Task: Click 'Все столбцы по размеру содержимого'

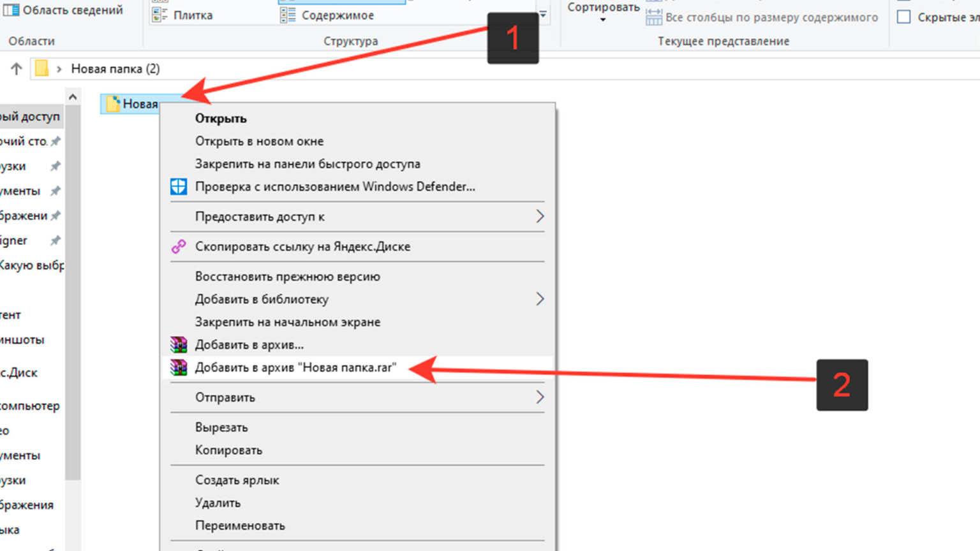Action: 771,17
